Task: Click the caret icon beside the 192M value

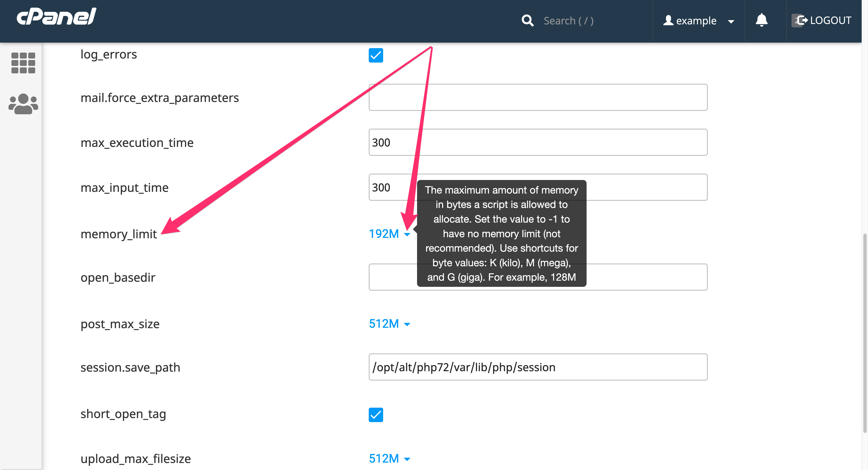Action: click(407, 234)
